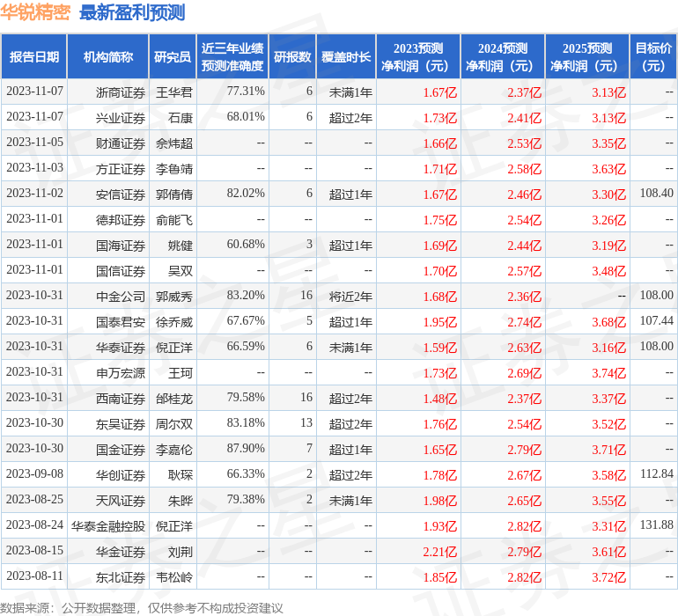Screen dimensions: 678x616
Task: Select the 机构简称 column header
Action: point(108,56)
